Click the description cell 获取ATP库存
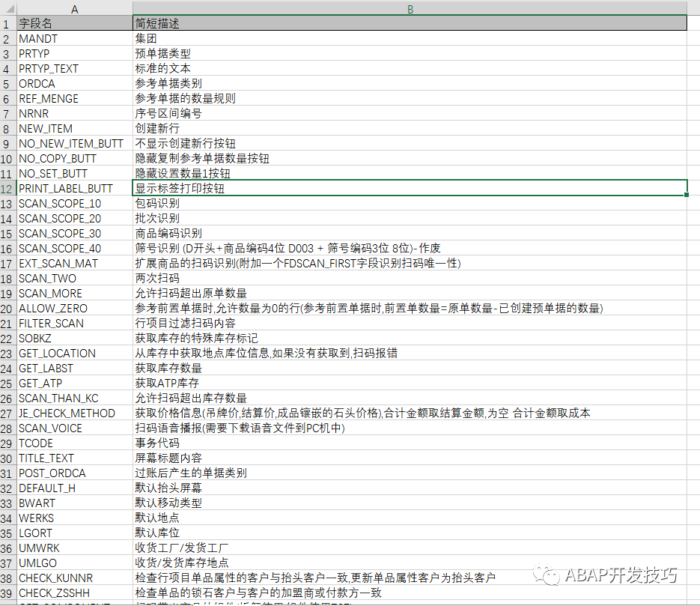Screen dimensions: 700x606 [x=410, y=383]
